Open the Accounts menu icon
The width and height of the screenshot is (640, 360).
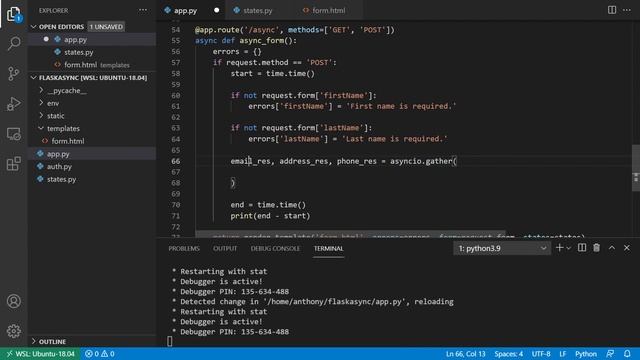pos(14,301)
